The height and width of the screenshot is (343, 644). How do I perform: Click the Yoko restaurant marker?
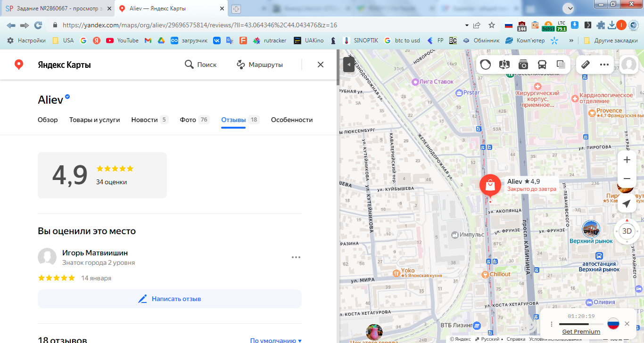[396, 273]
